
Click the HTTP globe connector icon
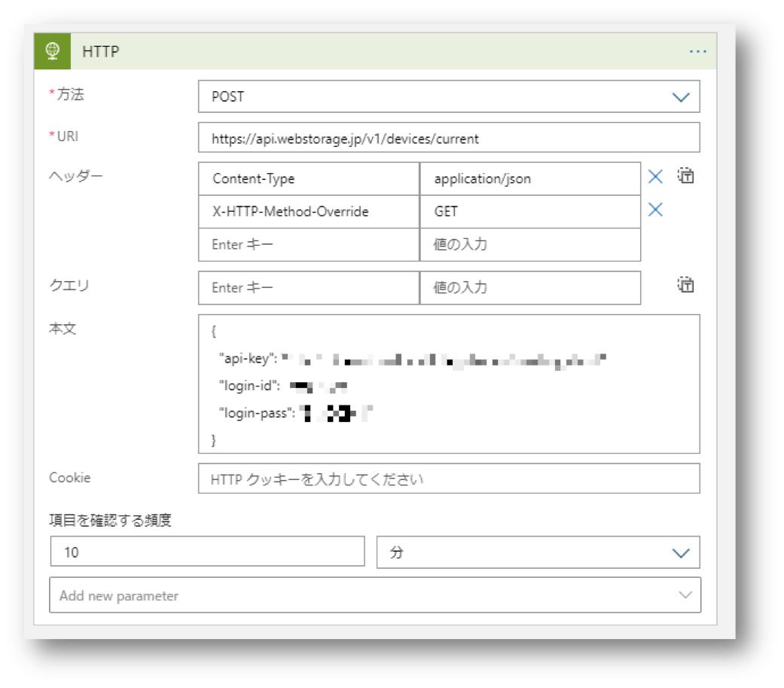tap(53, 51)
